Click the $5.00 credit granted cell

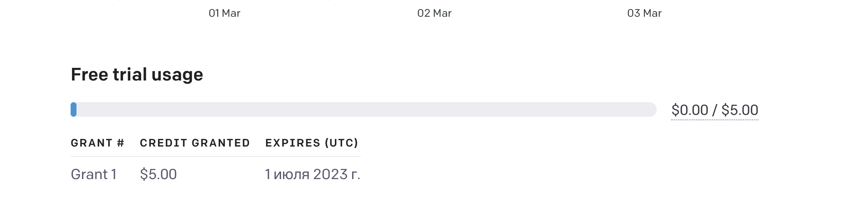click(158, 174)
